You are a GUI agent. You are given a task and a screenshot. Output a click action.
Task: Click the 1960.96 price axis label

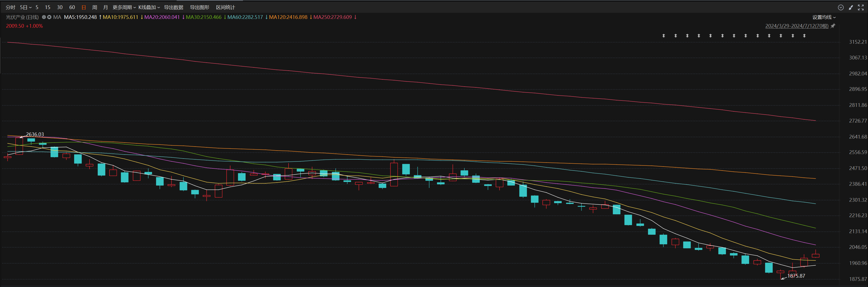pos(858,263)
